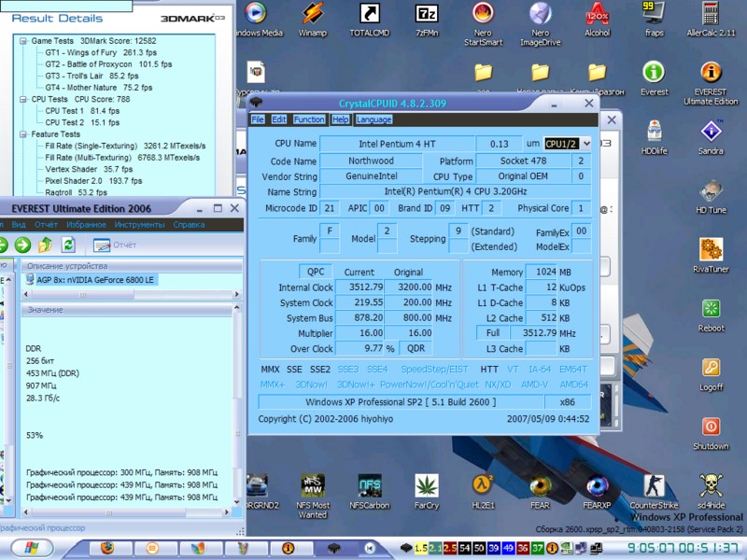747x560 pixels.
Task: Launch Alcohol 120% desktop icon
Action: 597,19
